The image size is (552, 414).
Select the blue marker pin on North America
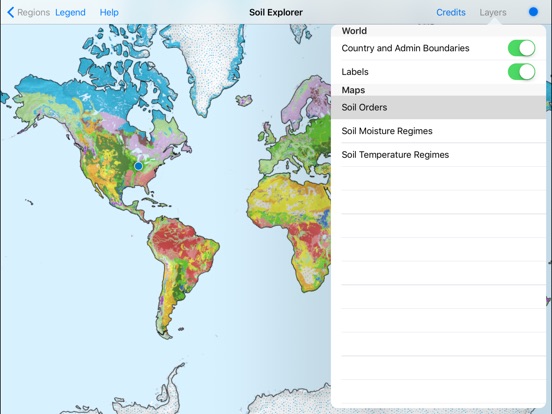point(139,166)
